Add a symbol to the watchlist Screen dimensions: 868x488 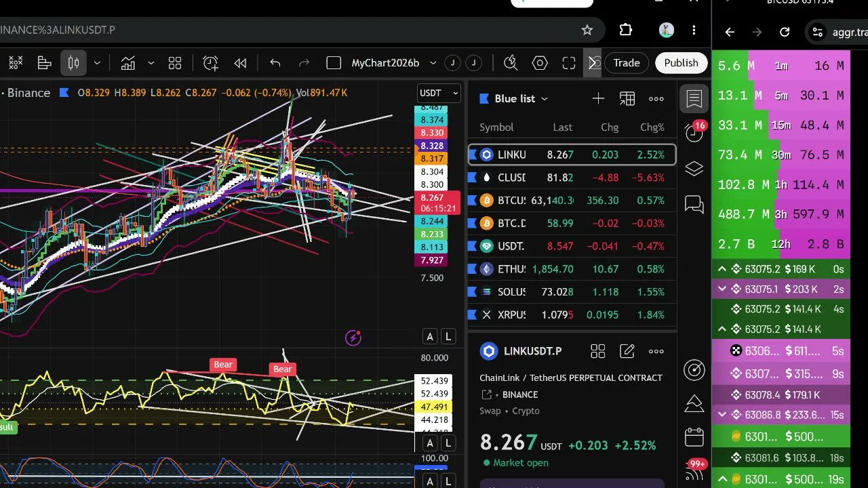pyautogui.click(x=598, y=99)
